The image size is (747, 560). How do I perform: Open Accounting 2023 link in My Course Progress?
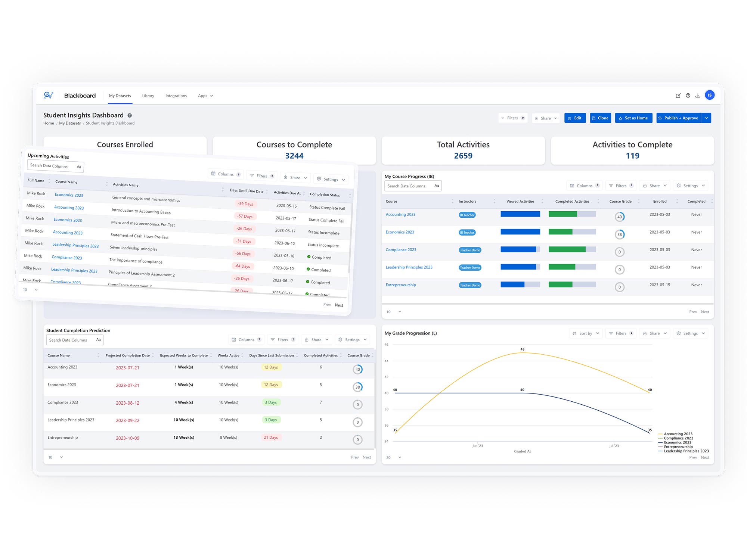[400, 215]
